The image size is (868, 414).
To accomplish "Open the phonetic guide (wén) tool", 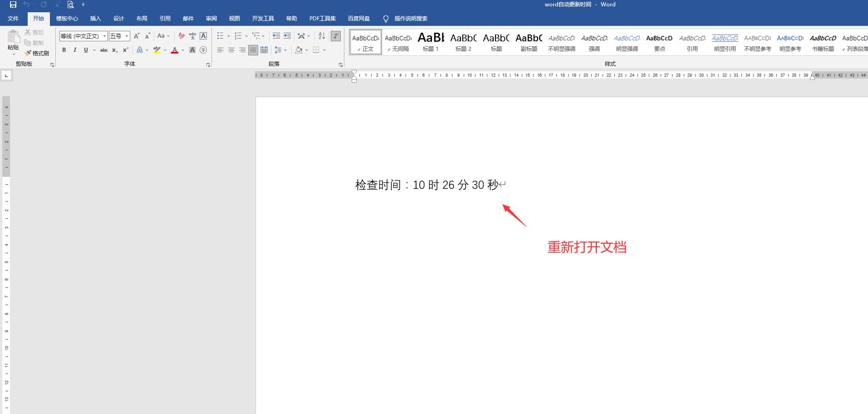I will (192, 36).
